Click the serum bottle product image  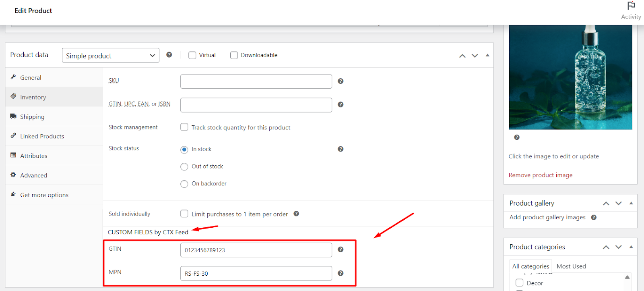[x=570, y=77]
